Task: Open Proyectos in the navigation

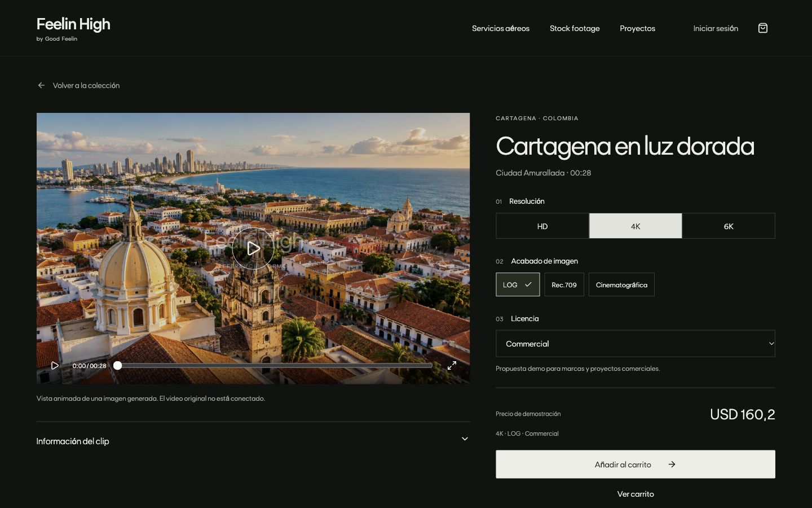Action: (637, 28)
